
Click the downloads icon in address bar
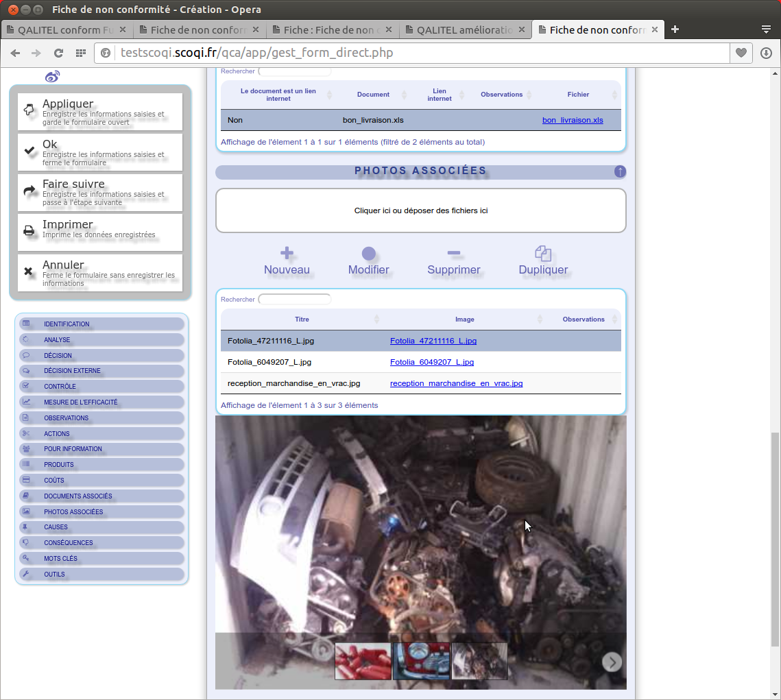[x=766, y=53]
